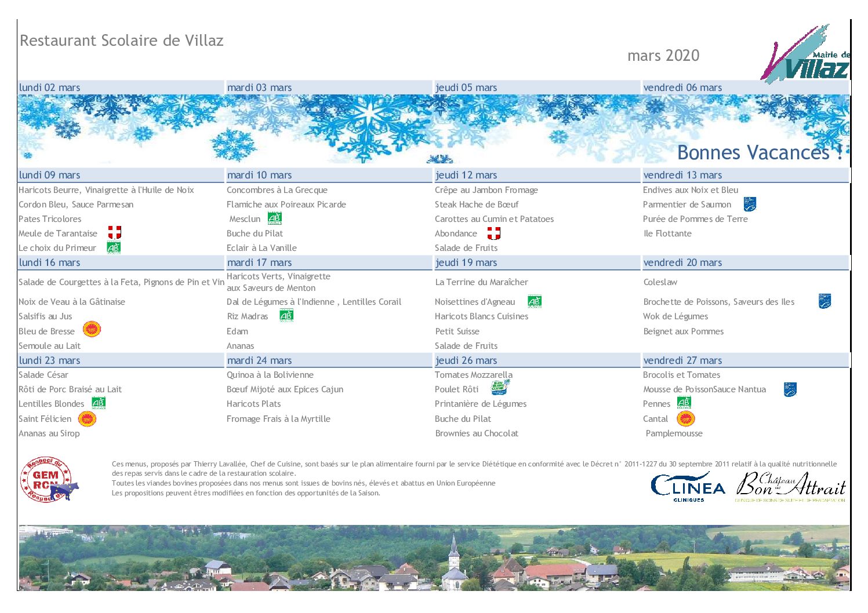Image resolution: width=868 pixels, height=613 pixels.
Task: Click the AB organic label beside Riz Madras
Action: tap(286, 316)
